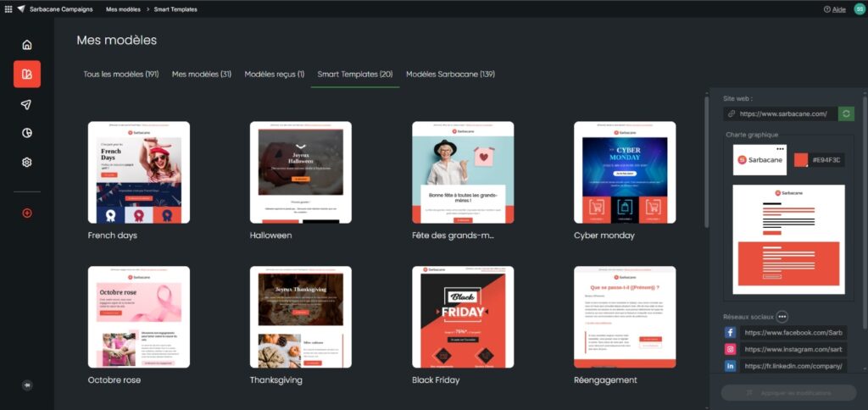This screenshot has height=410, width=868.
Task: Click the Facebook URL input field
Action: coord(793,333)
